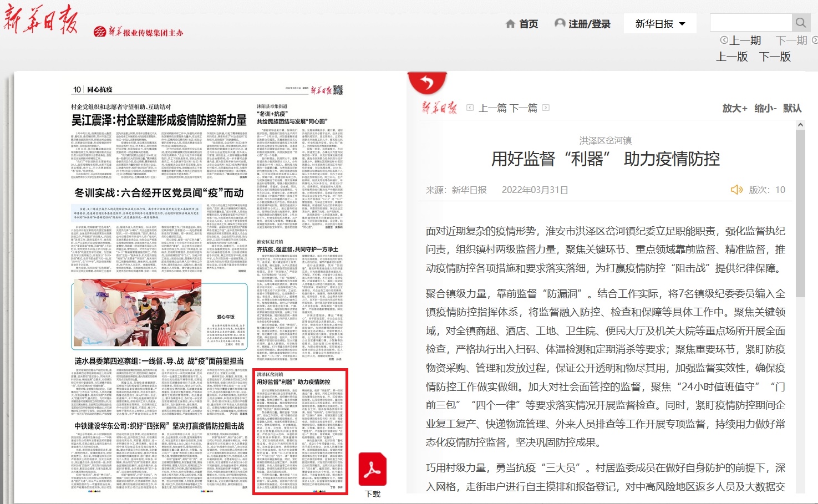Viewport: 818px width, 504px height.
Task: Open the 首页 home link
Action: pos(529,24)
